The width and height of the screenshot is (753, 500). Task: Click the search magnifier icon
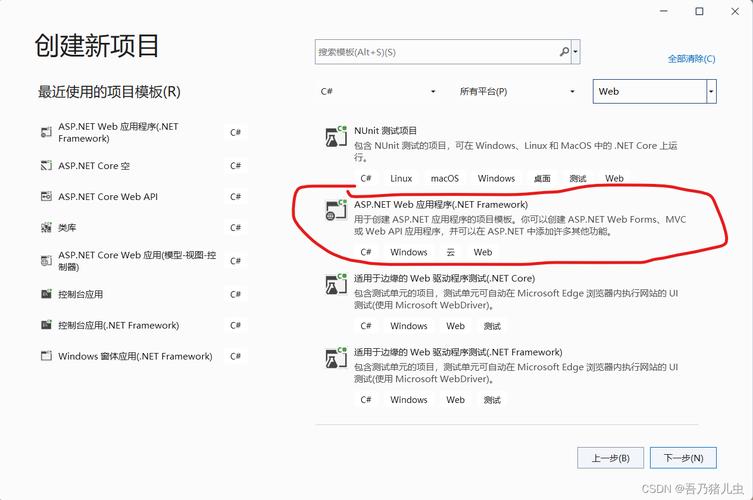click(x=564, y=51)
